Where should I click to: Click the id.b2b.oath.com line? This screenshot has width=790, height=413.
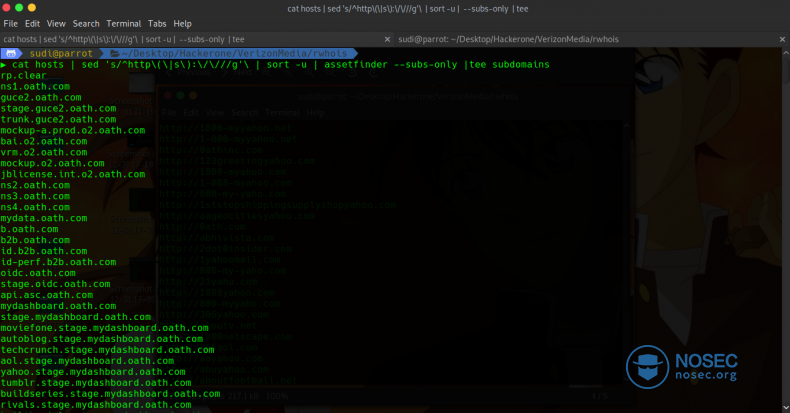tap(44, 251)
